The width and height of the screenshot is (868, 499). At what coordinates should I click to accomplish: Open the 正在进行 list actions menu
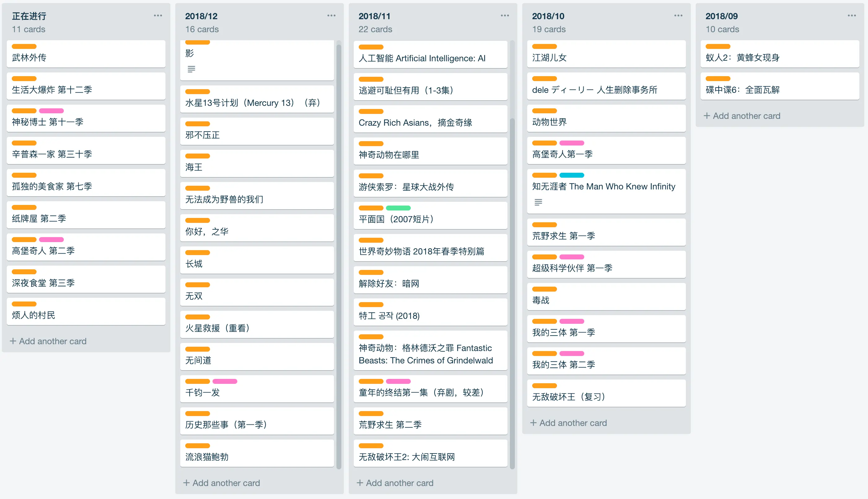(x=158, y=15)
